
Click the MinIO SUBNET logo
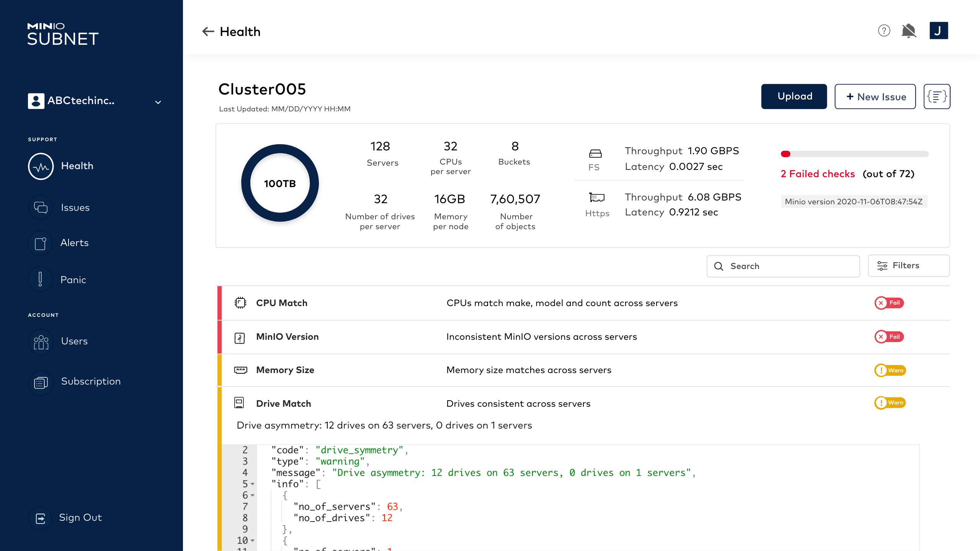pyautogui.click(x=63, y=34)
